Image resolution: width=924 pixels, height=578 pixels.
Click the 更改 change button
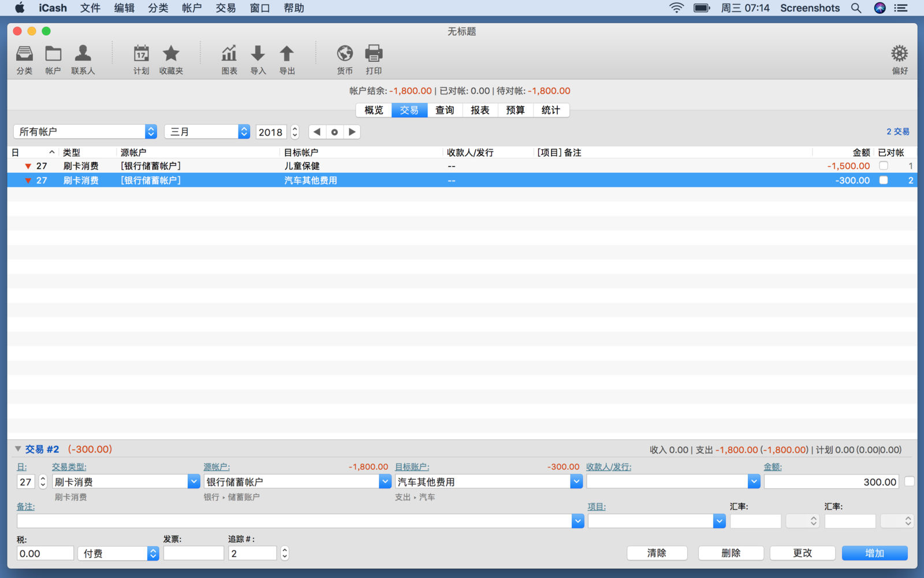(803, 553)
